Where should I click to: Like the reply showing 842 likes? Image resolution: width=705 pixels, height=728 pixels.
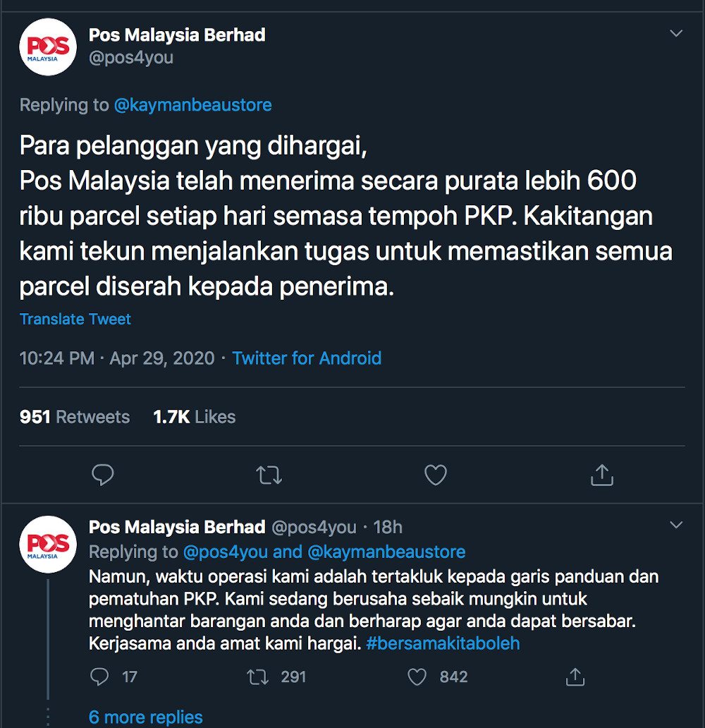(x=416, y=677)
